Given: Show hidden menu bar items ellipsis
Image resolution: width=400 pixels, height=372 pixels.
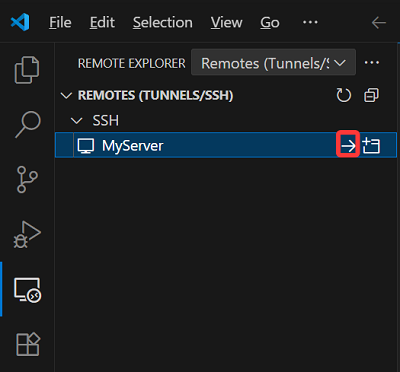Looking at the screenshot, I should click(x=310, y=22).
